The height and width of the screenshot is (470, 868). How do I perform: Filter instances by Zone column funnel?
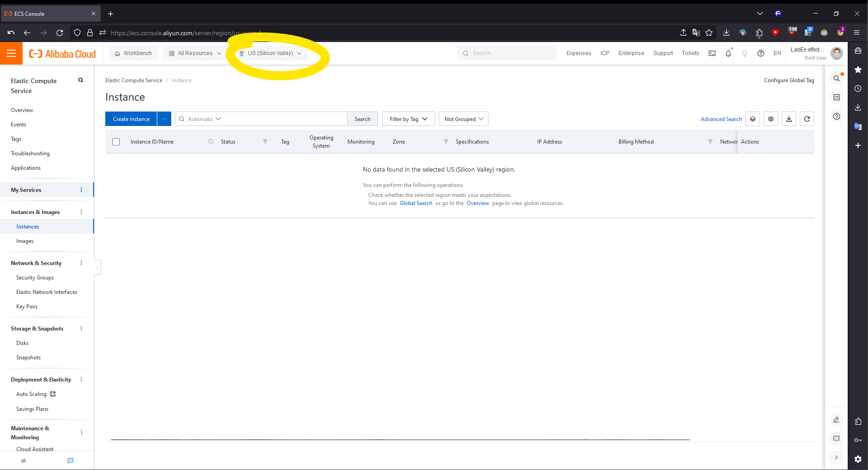pyautogui.click(x=446, y=142)
